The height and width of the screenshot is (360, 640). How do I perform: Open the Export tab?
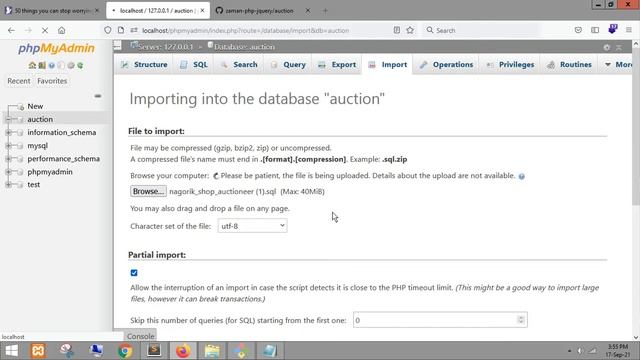click(x=337, y=64)
